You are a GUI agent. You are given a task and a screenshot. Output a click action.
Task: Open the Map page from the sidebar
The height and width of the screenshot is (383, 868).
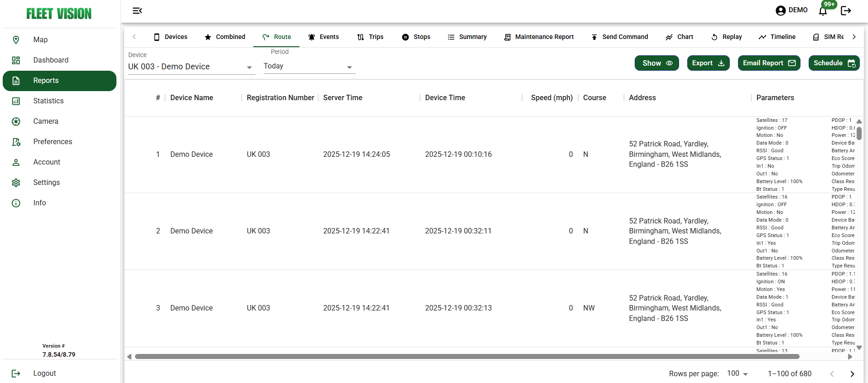[40, 40]
